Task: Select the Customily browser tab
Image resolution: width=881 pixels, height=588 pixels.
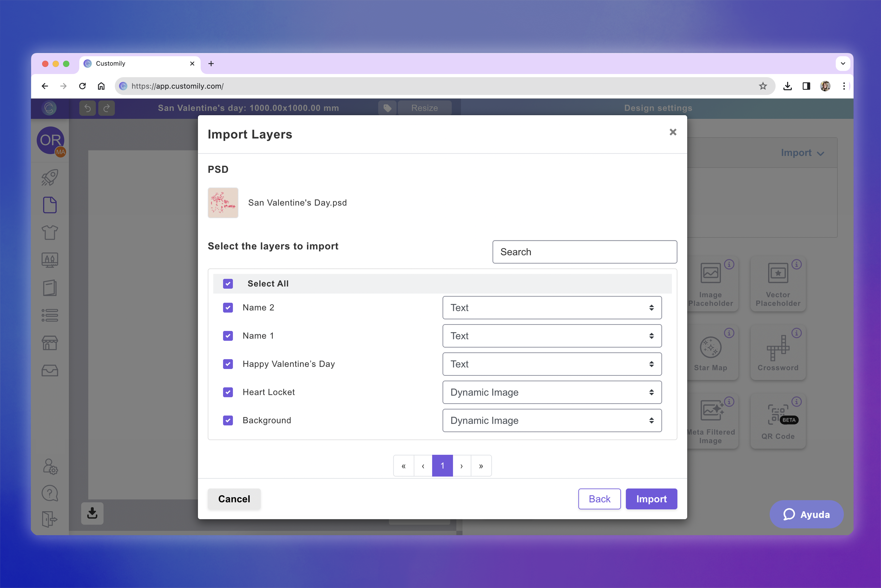Action: point(139,64)
